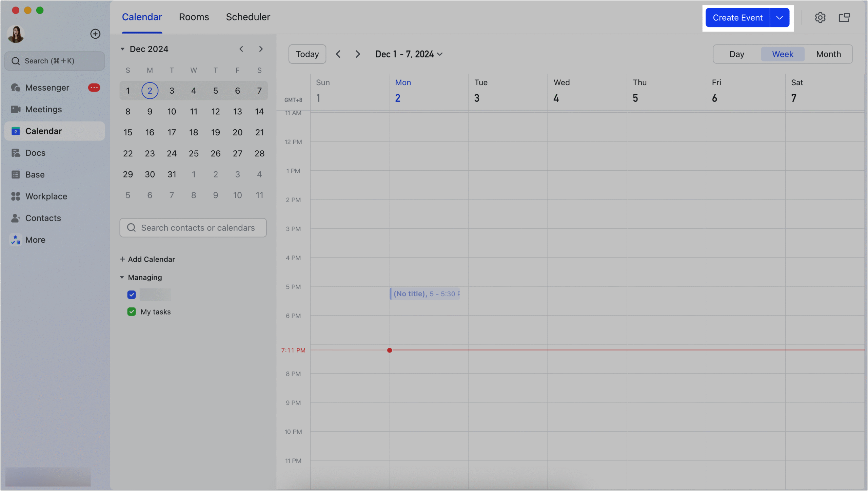Open Workplace in the sidebar
Image resolution: width=868 pixels, height=491 pixels.
pyautogui.click(x=54, y=196)
